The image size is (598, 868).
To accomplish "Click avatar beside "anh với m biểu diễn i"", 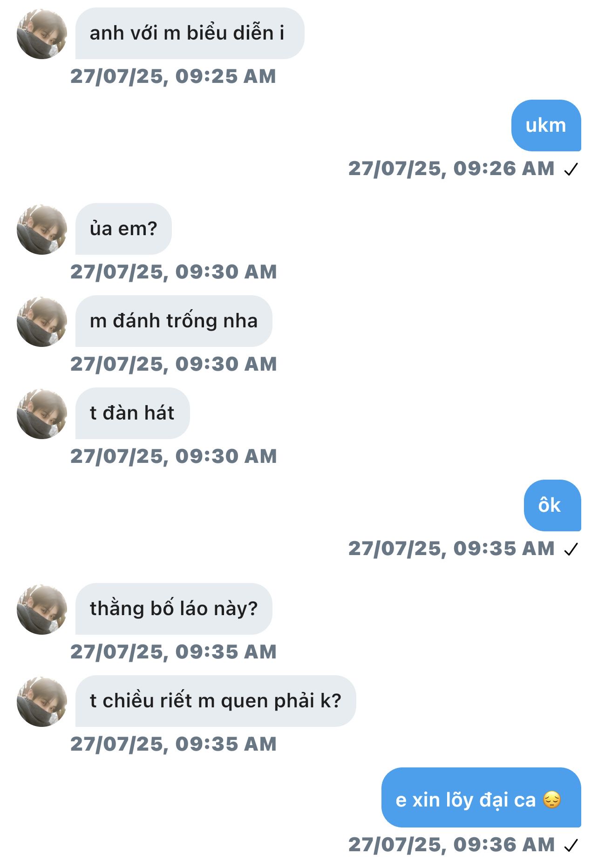I will tap(42, 34).
